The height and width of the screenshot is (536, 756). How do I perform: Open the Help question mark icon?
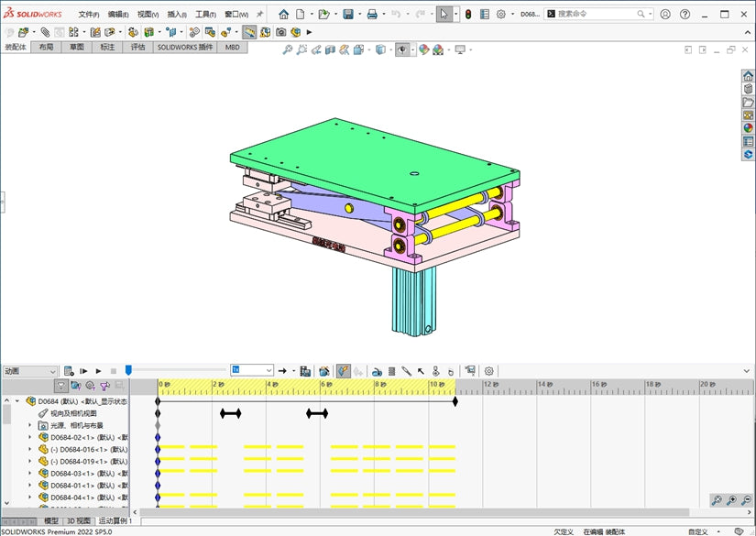685,15
